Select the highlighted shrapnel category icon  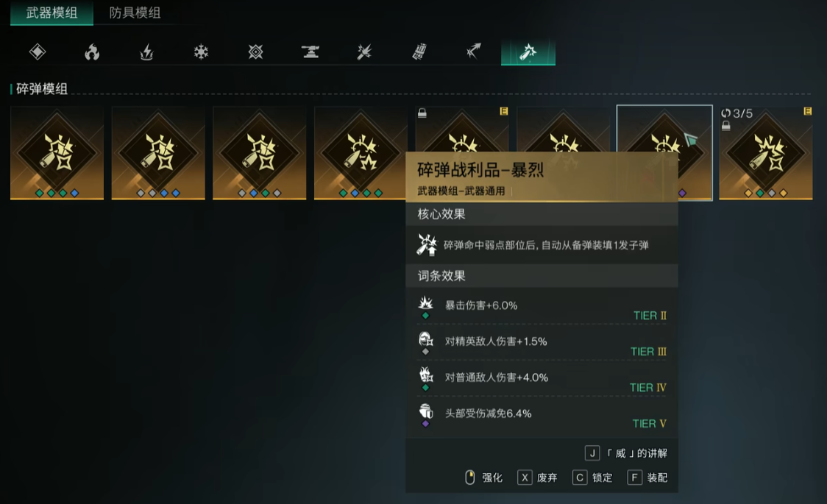[x=528, y=52]
